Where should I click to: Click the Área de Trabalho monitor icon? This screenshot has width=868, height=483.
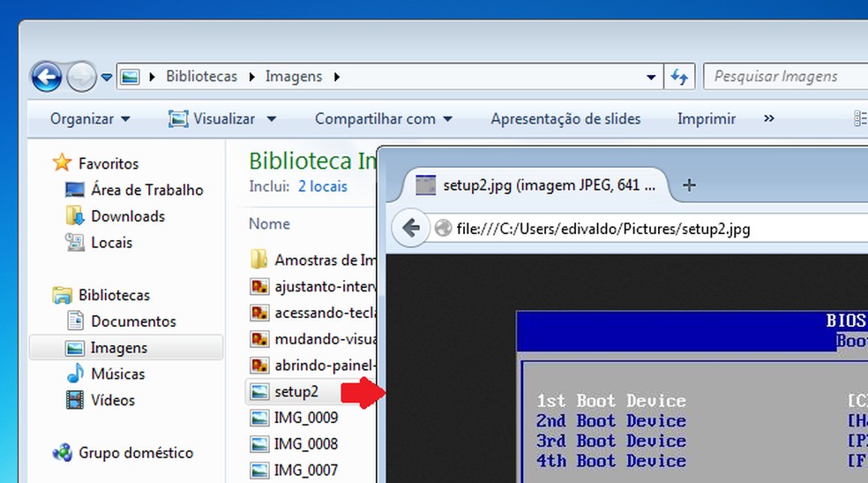tap(75, 190)
